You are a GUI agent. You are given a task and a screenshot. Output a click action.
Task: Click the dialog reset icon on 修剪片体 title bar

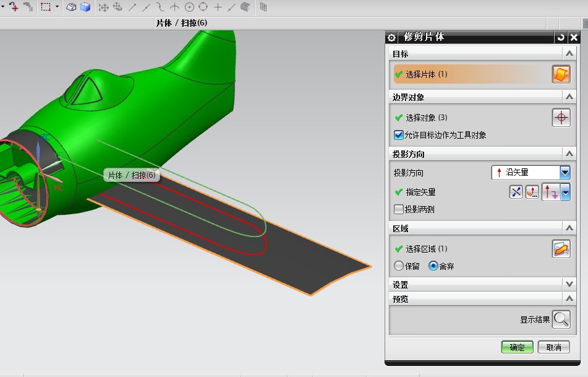tap(560, 37)
